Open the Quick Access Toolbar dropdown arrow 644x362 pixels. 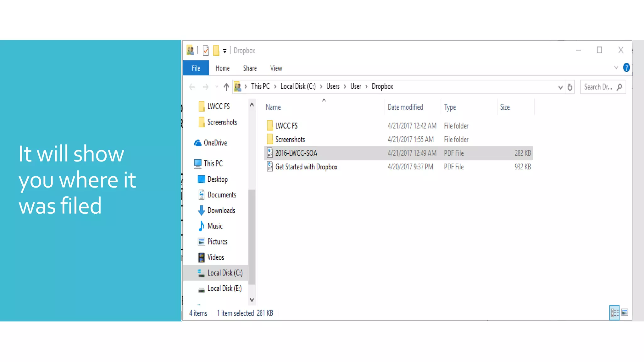point(225,51)
